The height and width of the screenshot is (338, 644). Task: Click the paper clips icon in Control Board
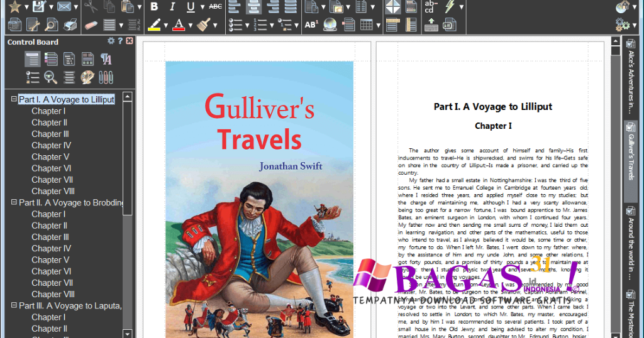106,77
